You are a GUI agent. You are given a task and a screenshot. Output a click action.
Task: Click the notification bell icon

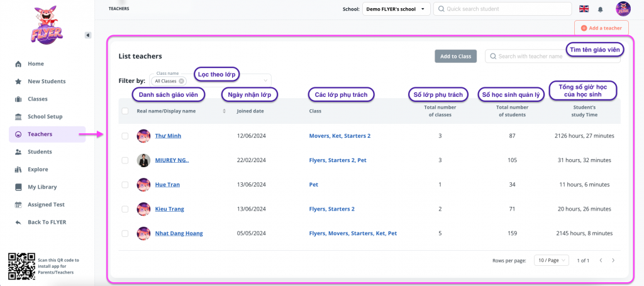click(x=600, y=9)
